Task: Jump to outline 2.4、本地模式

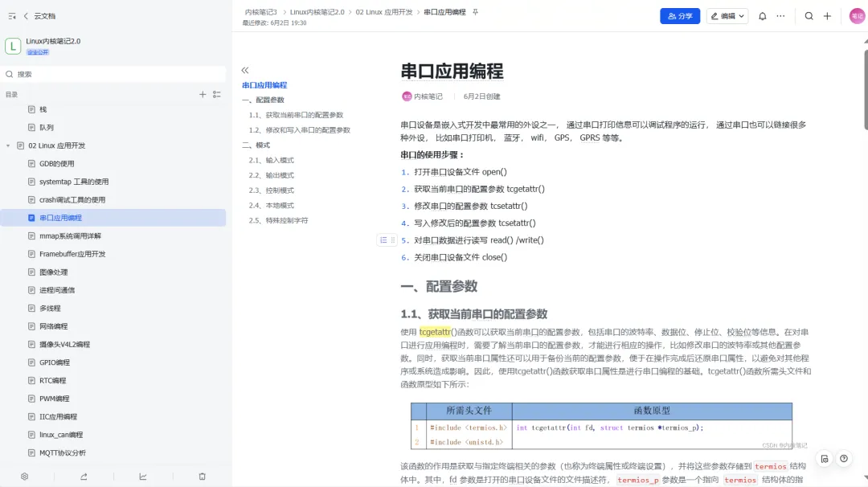Action: pyautogui.click(x=272, y=205)
